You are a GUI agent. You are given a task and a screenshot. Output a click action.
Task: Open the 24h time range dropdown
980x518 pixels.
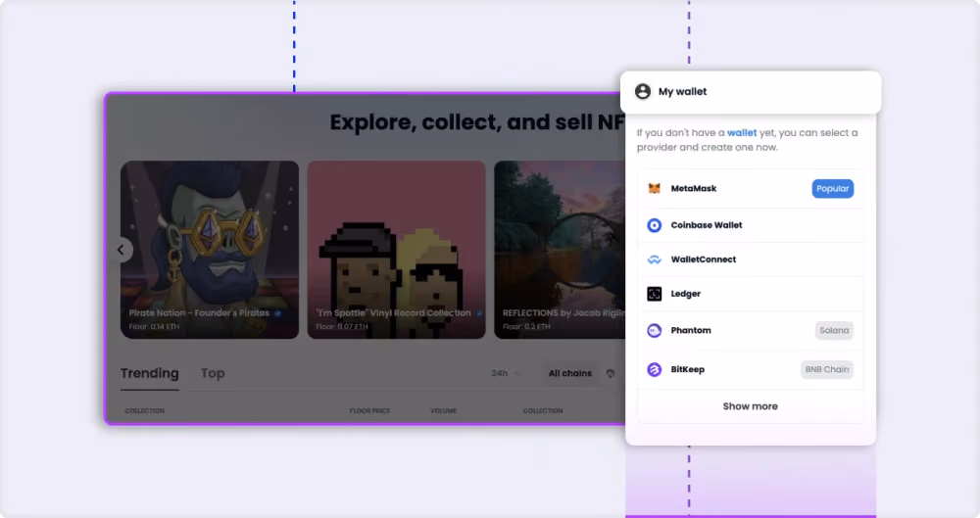(x=505, y=373)
